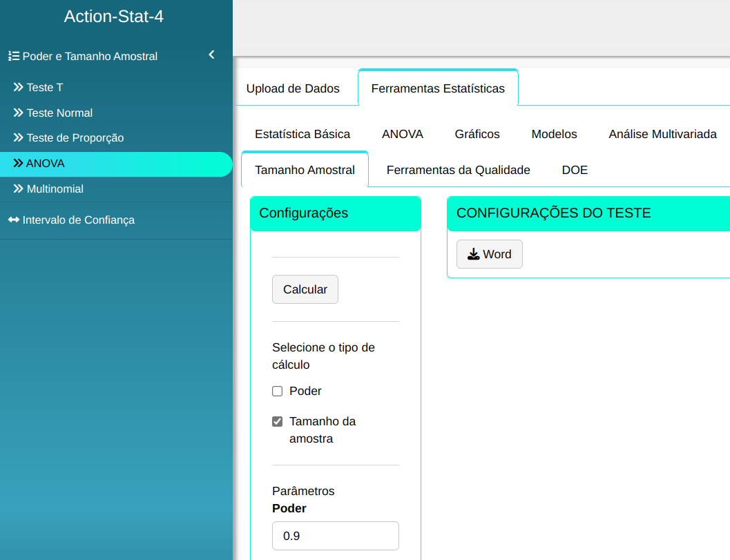This screenshot has width=730, height=560.
Task: Open the Gráficos tab
Action: coord(477,134)
